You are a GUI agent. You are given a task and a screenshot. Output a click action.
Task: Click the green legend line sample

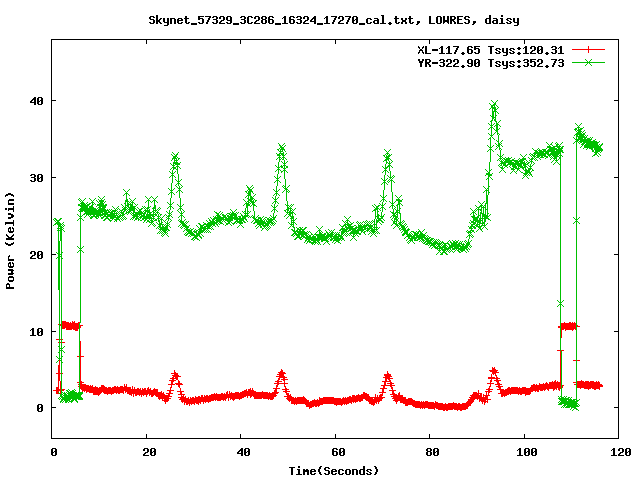588,62
